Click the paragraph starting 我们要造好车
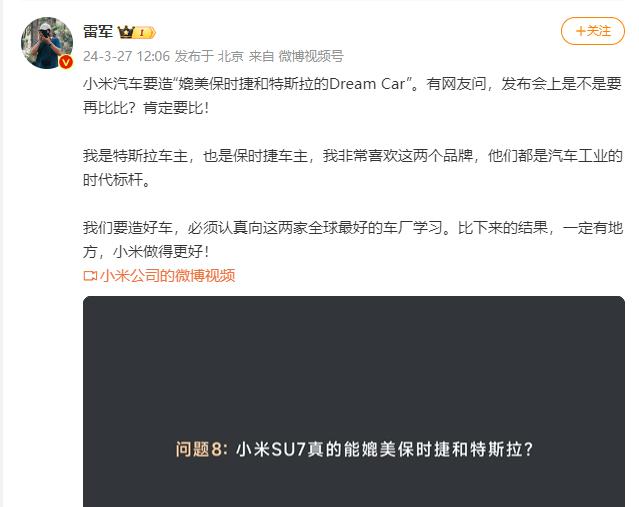Viewport: 639px width, 507px height. click(353, 239)
